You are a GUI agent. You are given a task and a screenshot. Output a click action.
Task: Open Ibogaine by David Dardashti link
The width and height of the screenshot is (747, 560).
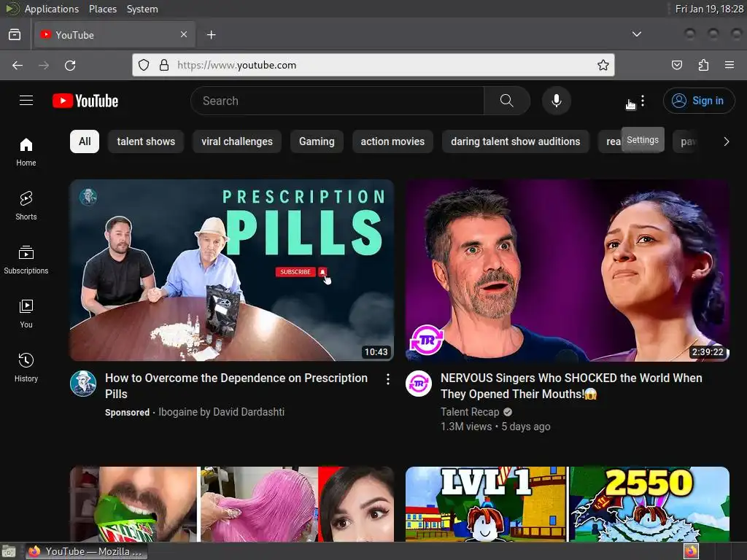221,412
